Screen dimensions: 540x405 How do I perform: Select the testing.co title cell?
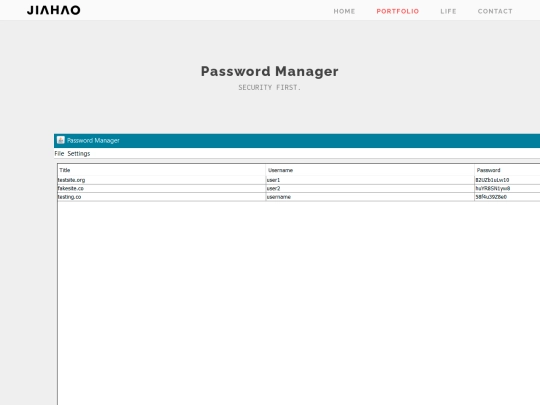[162, 197]
